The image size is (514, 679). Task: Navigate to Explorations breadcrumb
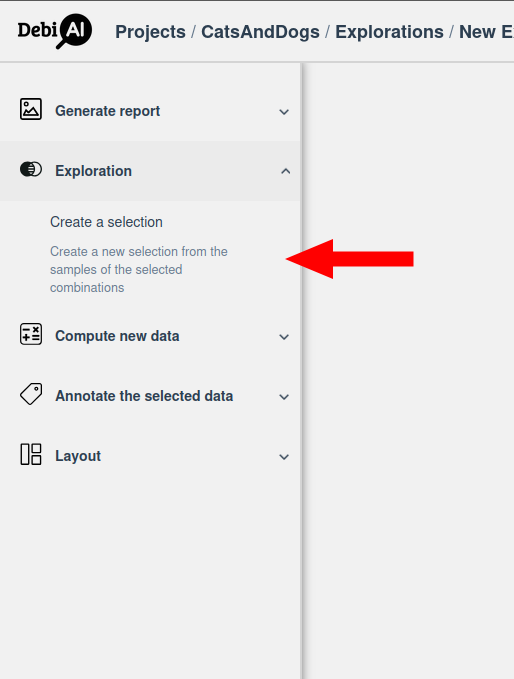[389, 32]
